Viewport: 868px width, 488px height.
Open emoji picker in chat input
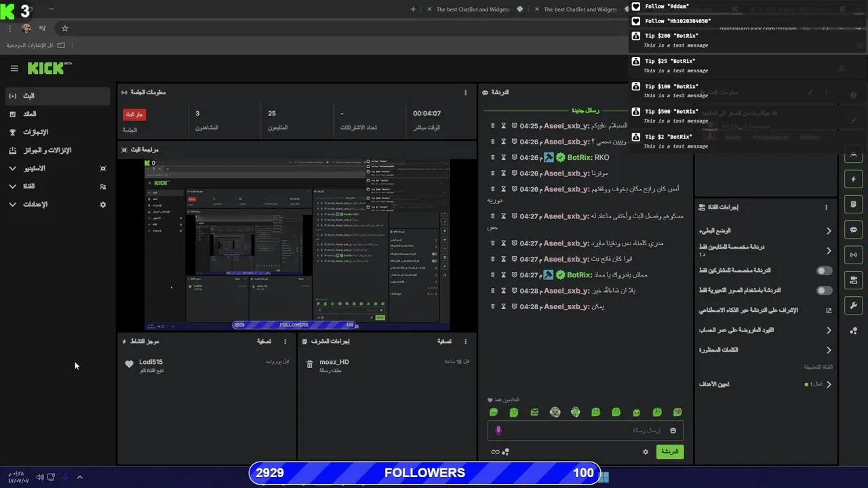coord(673,430)
